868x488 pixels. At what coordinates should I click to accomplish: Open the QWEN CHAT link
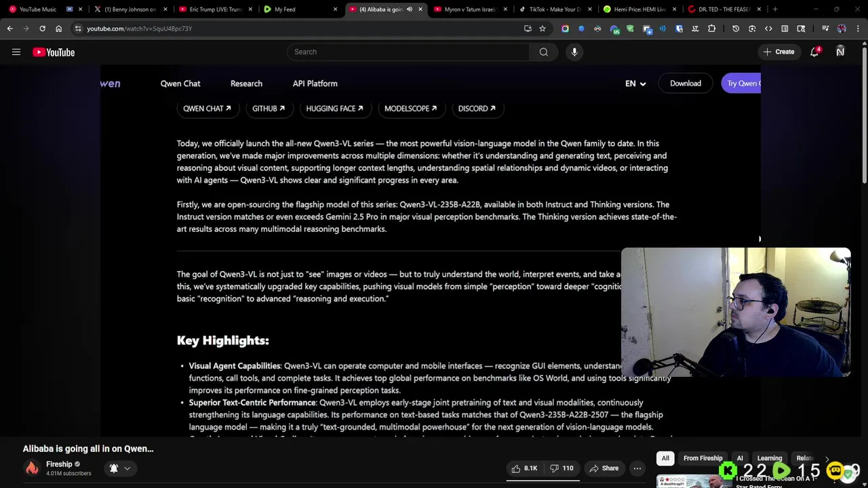coord(207,108)
